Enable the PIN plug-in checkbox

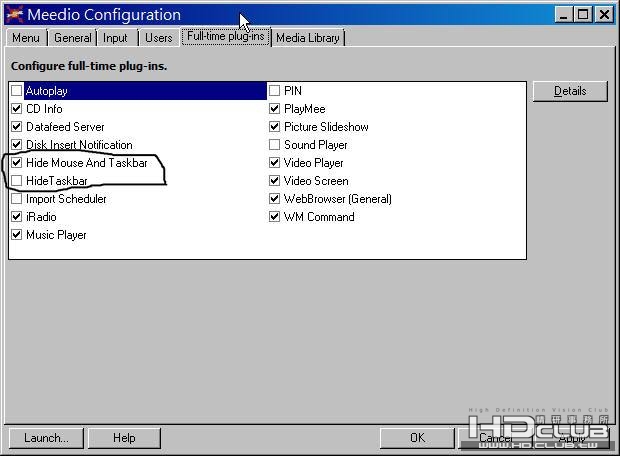coord(274,91)
